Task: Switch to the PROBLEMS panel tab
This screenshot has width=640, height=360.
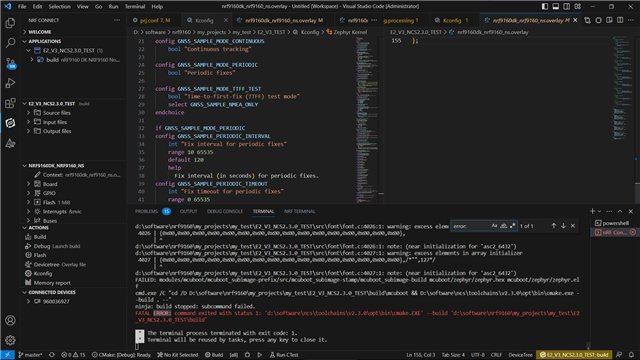Action: [147, 211]
